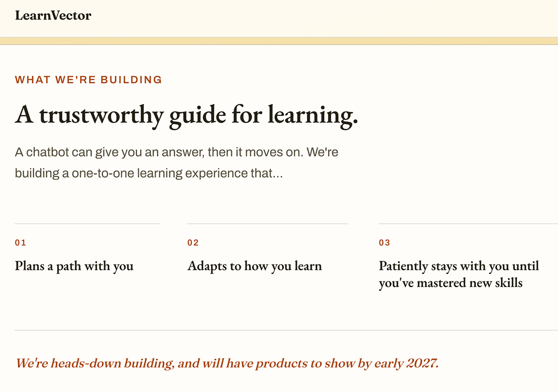Click 'you've mastered new skills' text line
The height and width of the screenshot is (392, 558).
451,283
